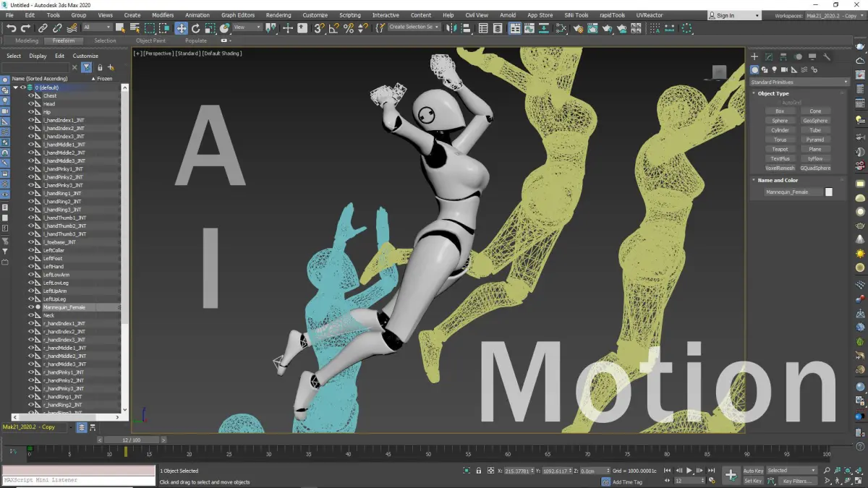Screen dimensions: 868x488
Task: Open the Key Filters dialog button
Action: click(796, 481)
